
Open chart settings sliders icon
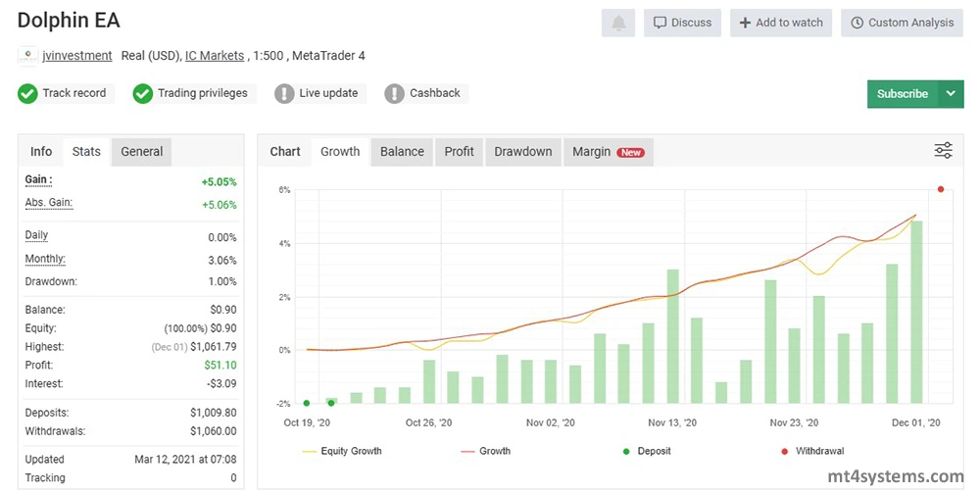(943, 151)
